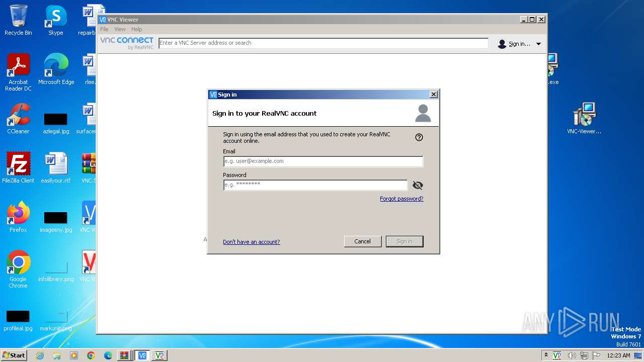Click the VNC Connect logo
This screenshot has width=644, height=362.
127,43
